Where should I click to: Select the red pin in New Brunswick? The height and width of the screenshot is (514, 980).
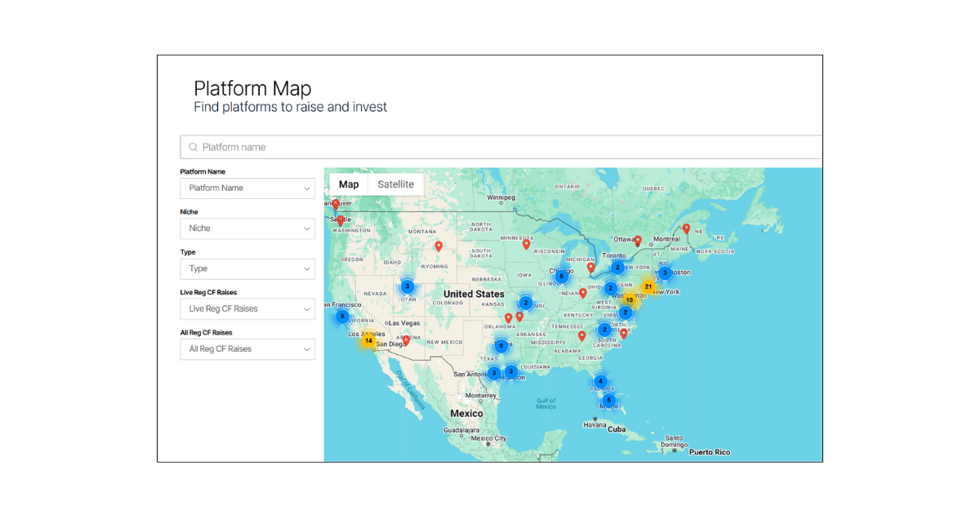687,228
